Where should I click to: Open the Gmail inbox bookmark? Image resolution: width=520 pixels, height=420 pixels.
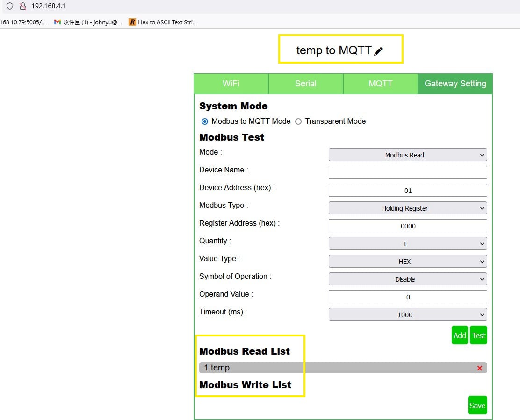(88, 22)
